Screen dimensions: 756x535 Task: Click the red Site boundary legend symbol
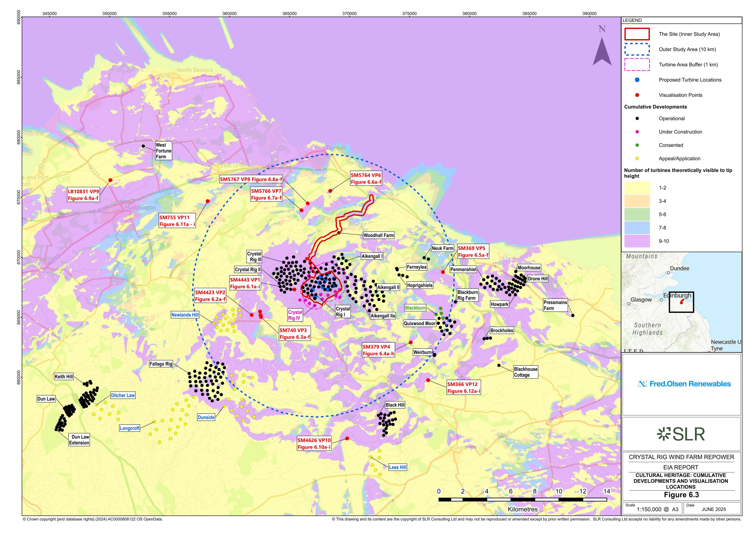[637, 34]
